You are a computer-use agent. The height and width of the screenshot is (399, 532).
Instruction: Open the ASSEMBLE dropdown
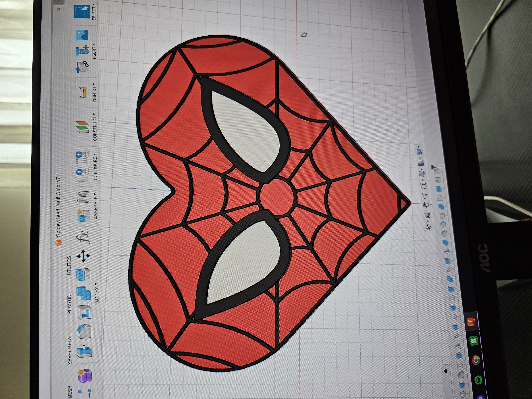(96, 206)
